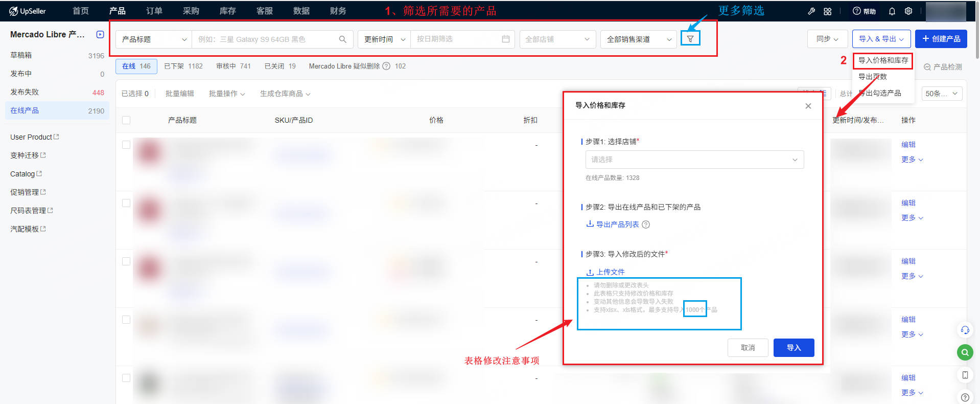The width and height of the screenshot is (980, 404).
Task: Expand the 导入 & 导出 dropdown
Action: [x=881, y=39]
